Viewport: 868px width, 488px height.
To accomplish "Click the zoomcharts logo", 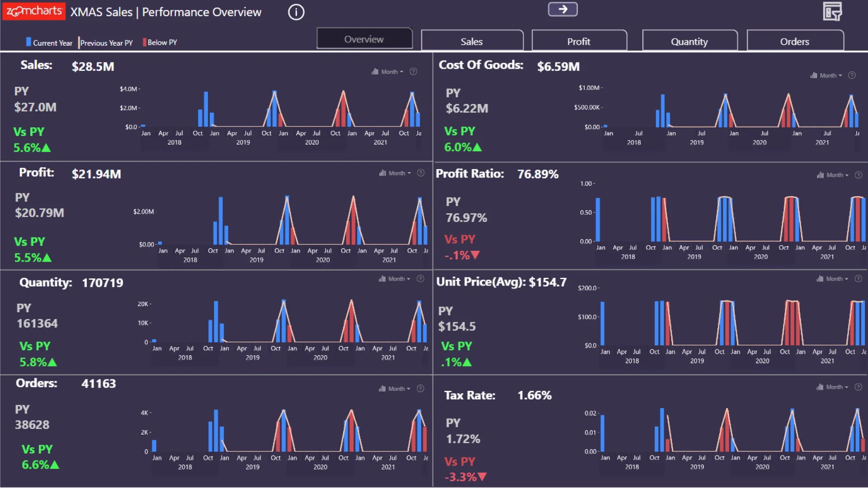I will click(34, 11).
